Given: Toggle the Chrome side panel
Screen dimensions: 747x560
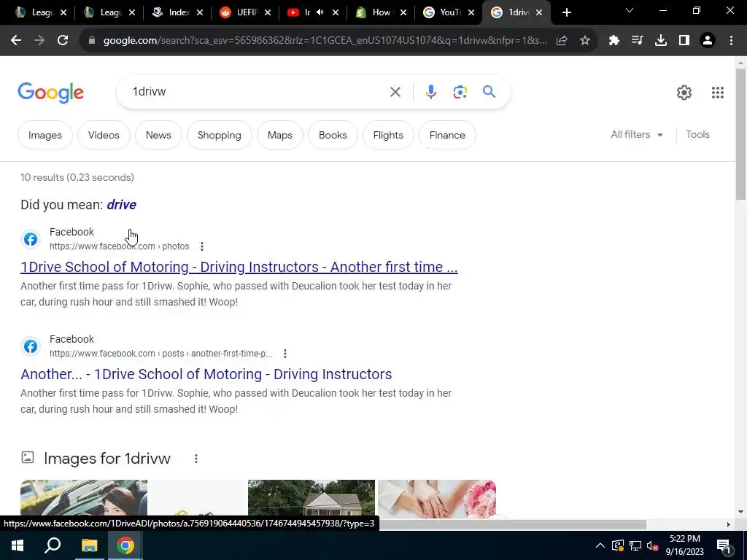Looking at the screenshot, I should point(684,41).
